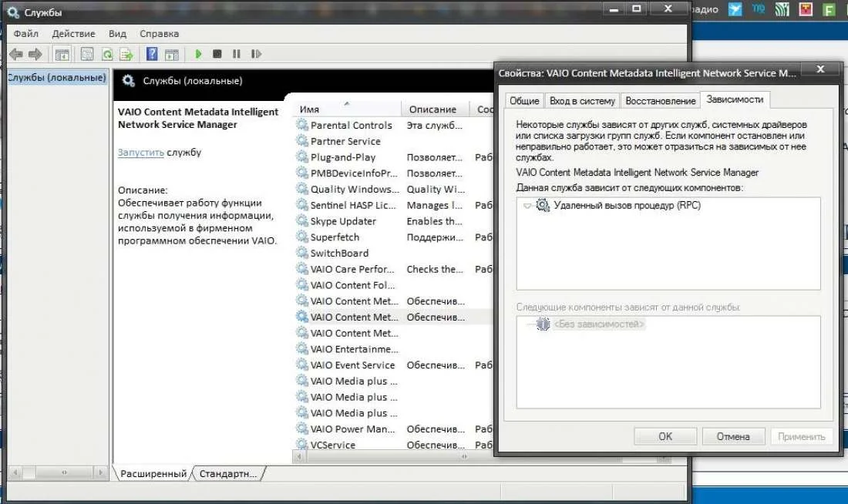Image resolution: width=848 pixels, height=504 pixels.
Task: Switch to the Восстановление tab
Action: click(x=661, y=101)
